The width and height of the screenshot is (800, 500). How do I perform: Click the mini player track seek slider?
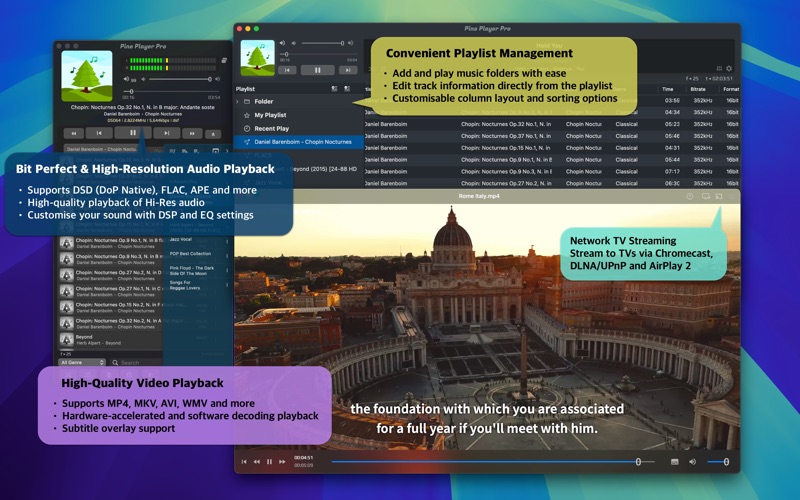click(171, 91)
